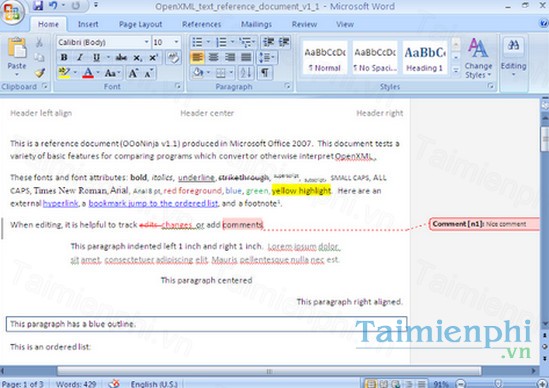This screenshot has width=549, height=388.
Task: Click the Word Help icon
Action: [x=544, y=23]
